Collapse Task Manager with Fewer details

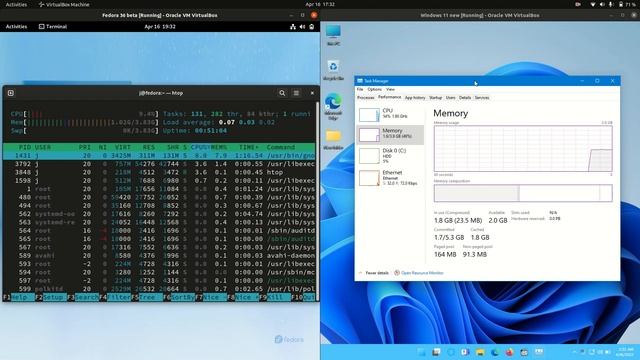374,273
